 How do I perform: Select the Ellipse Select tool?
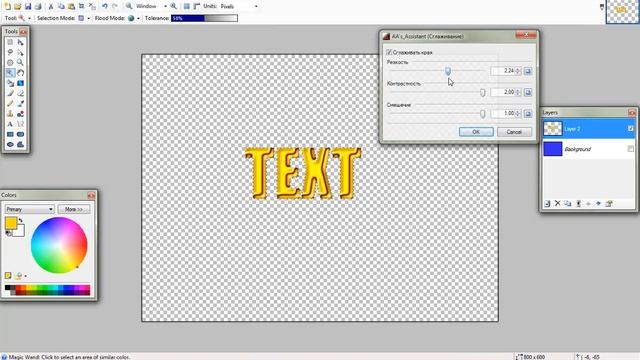[10, 62]
